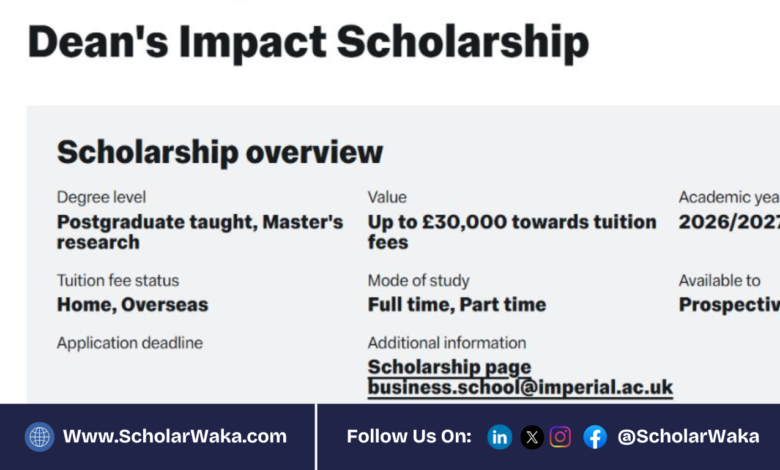Select the Postgraduate taught, Master's research text

[199, 231]
